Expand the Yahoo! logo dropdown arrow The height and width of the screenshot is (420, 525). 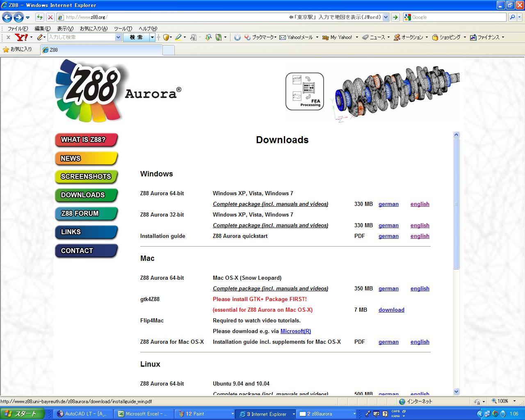(31, 37)
